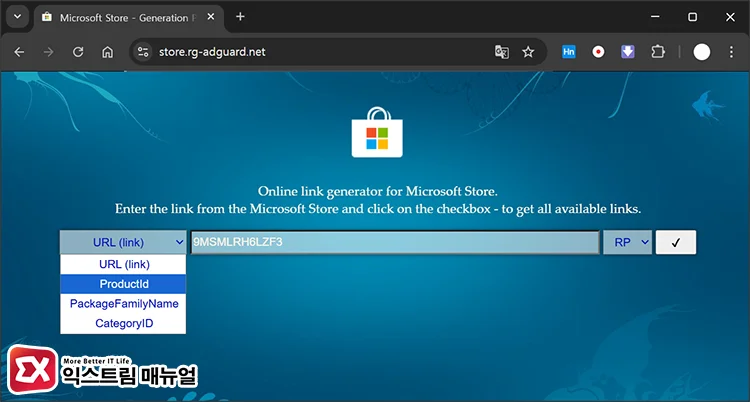The height and width of the screenshot is (402, 750).
Task: Choose PackageFamilyName from the list
Action: (123, 303)
